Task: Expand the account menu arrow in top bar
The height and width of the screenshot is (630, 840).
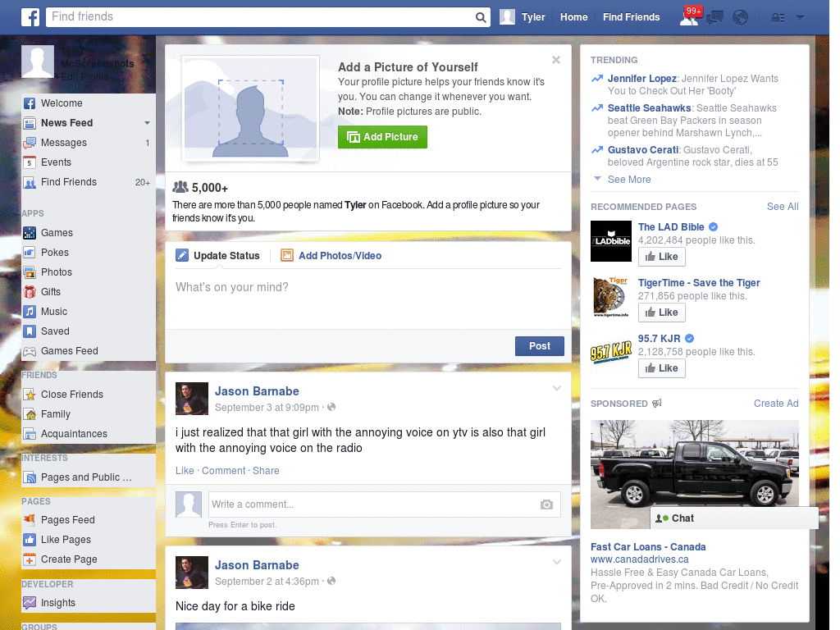Action: [x=801, y=17]
